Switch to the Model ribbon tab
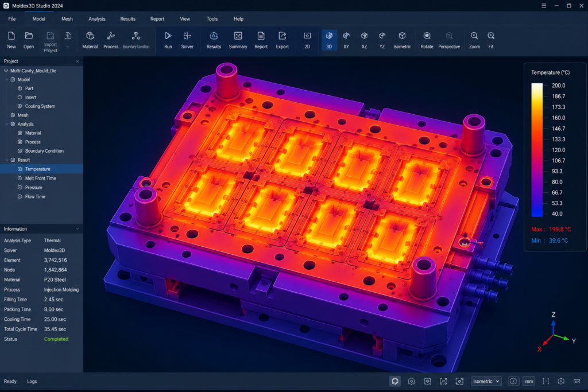This screenshot has height=392, width=588. pyautogui.click(x=38, y=19)
